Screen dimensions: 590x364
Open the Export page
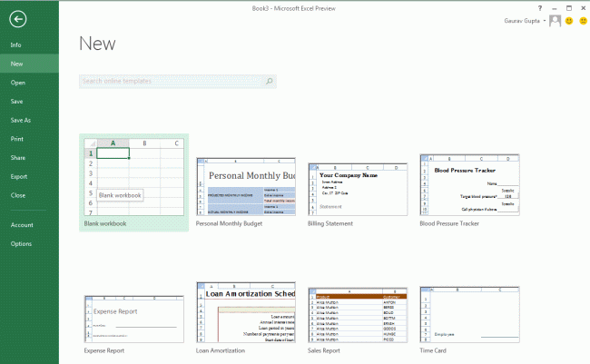(29, 176)
